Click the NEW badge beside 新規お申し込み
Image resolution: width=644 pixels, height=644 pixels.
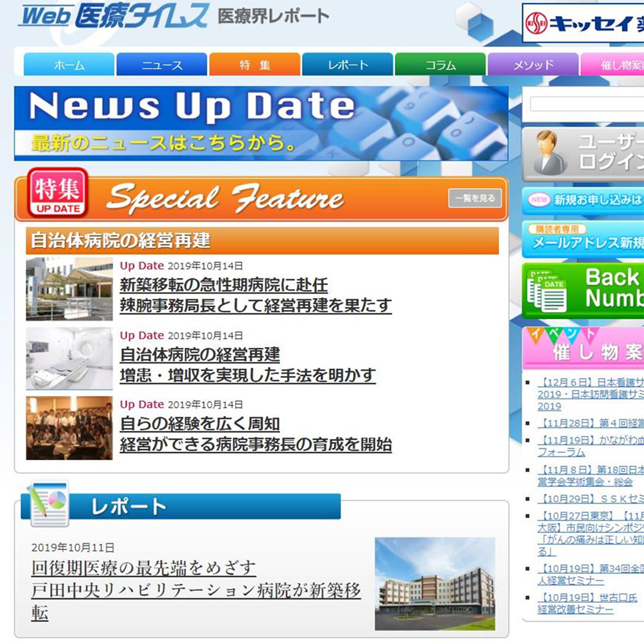539,200
